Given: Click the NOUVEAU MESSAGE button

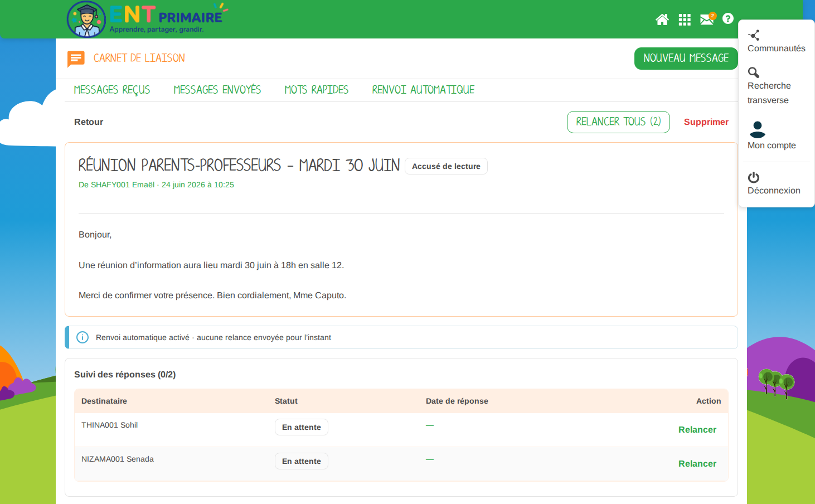Looking at the screenshot, I should point(686,59).
